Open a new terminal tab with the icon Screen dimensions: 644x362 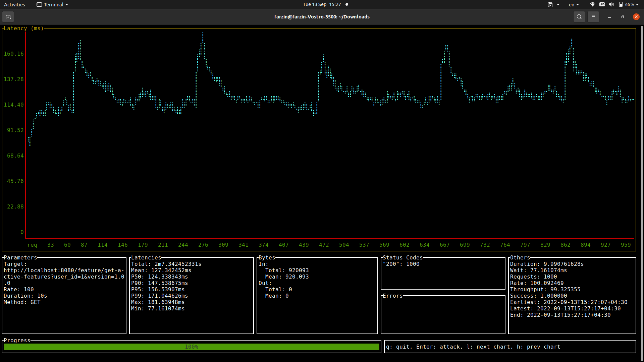8,17
